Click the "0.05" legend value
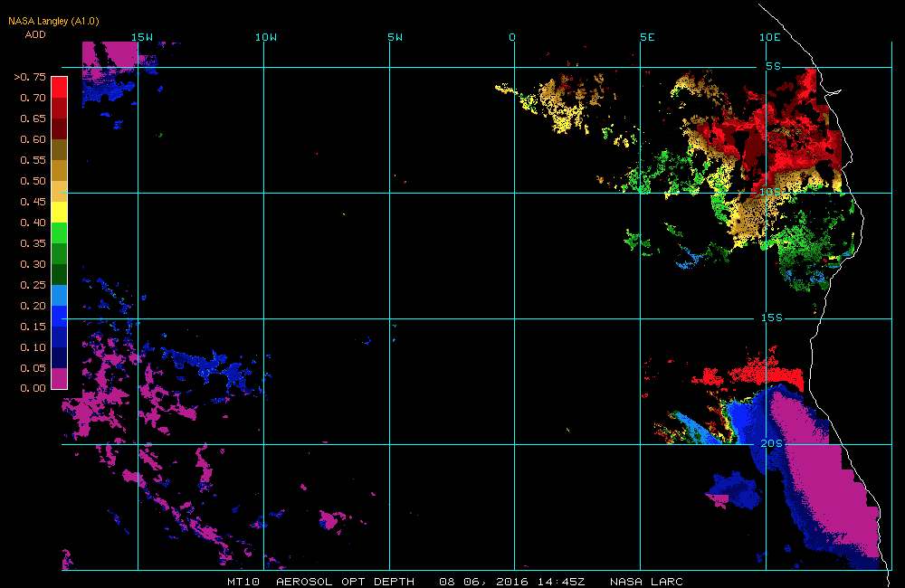The height and width of the screenshot is (588, 905). 33,367
